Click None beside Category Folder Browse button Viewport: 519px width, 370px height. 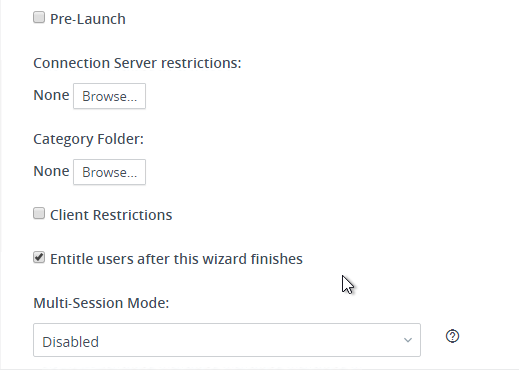pos(51,171)
